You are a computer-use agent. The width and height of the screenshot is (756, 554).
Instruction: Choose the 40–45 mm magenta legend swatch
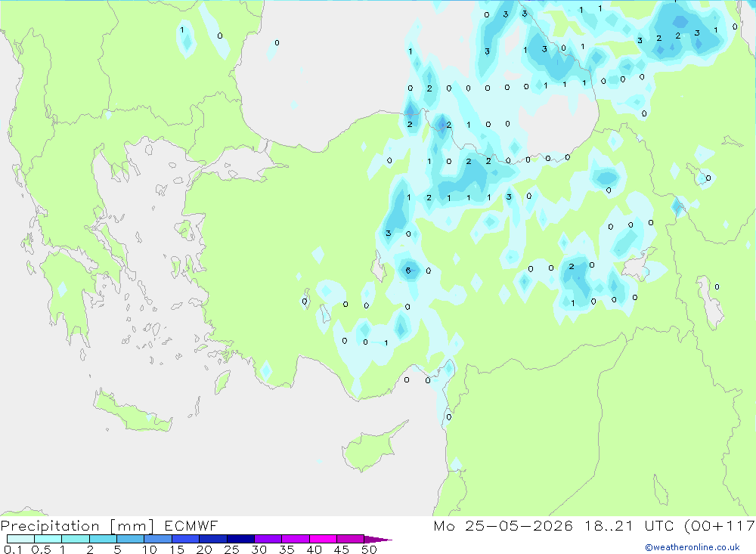point(323,539)
